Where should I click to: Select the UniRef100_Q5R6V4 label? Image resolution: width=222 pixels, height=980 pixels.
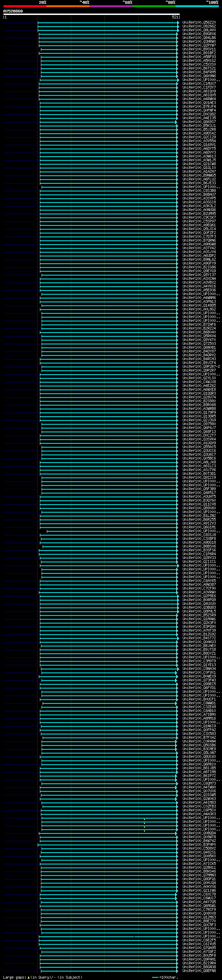coord(199,336)
